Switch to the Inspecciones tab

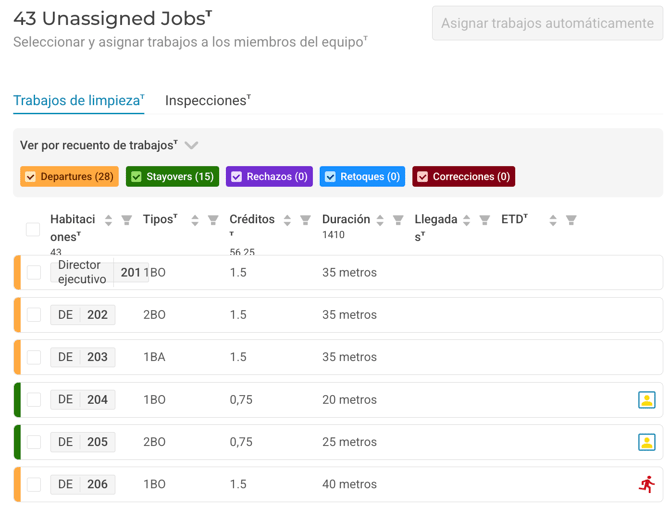click(207, 101)
